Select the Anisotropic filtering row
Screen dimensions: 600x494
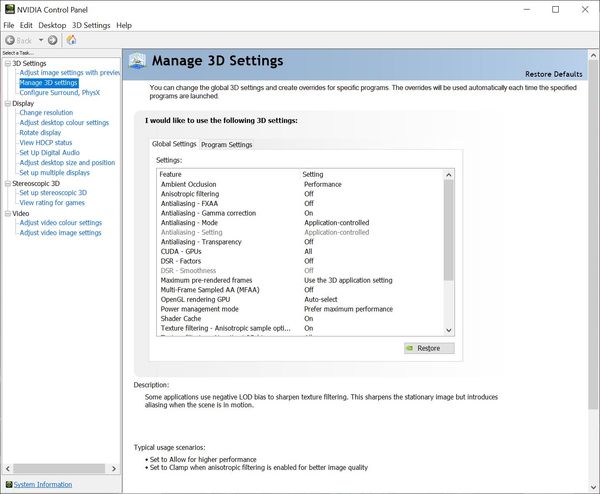click(x=301, y=194)
